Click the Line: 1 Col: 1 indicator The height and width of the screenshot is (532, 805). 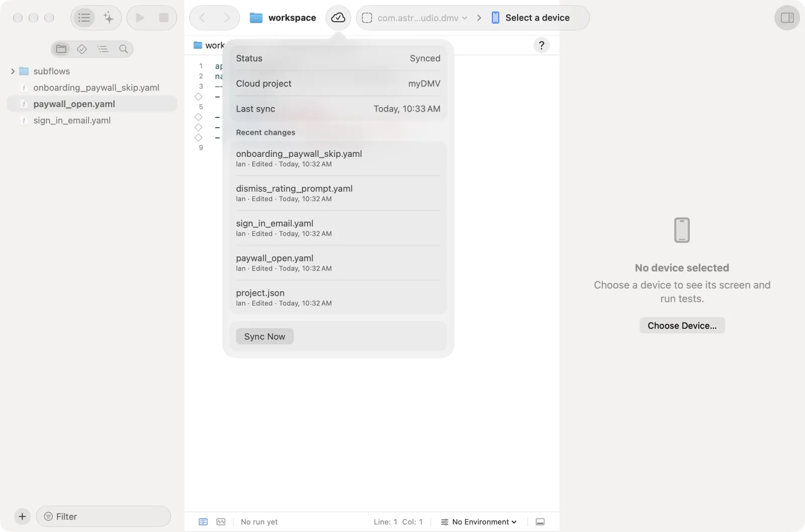[x=398, y=522]
